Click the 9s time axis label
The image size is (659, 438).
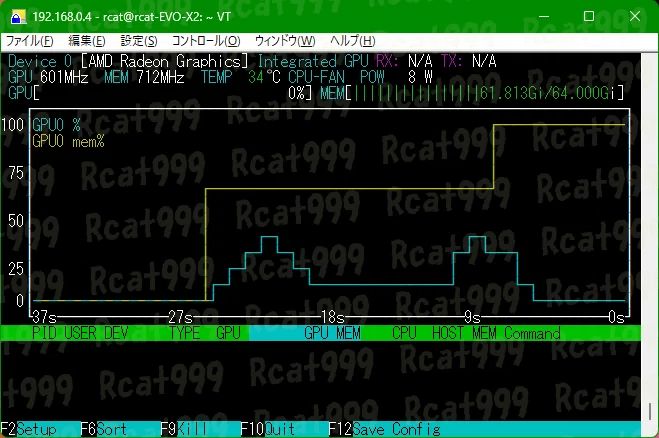(472, 317)
